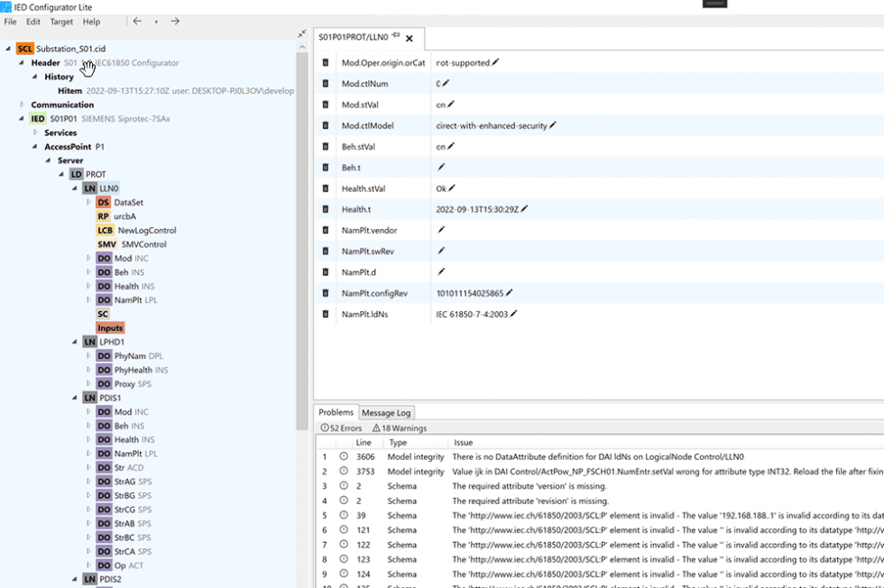Toggle the 52 Errors filter

[341, 428]
